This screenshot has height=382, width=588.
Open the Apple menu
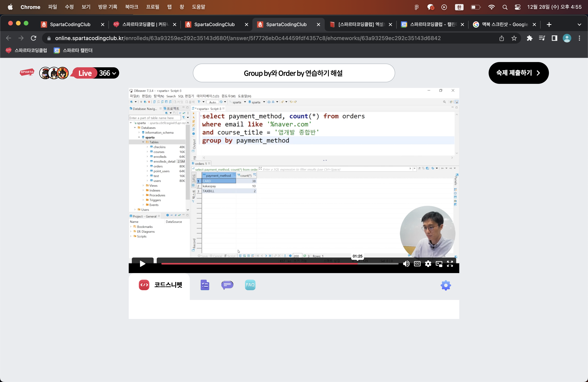(10, 7)
